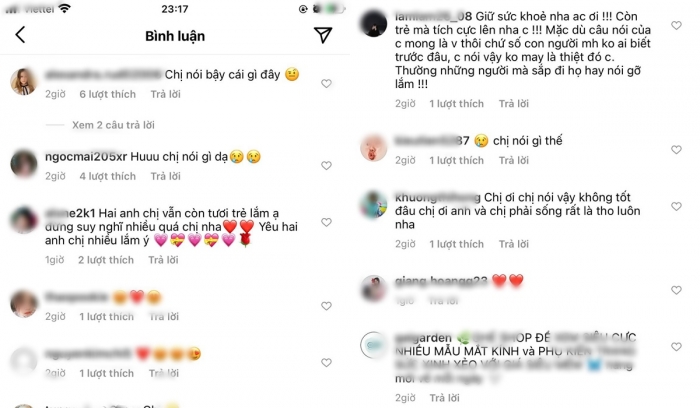Like the 'Hai anh chị vẫn còn tươi trẻ' comment
Screen dimensions: 700x408
(x=326, y=222)
